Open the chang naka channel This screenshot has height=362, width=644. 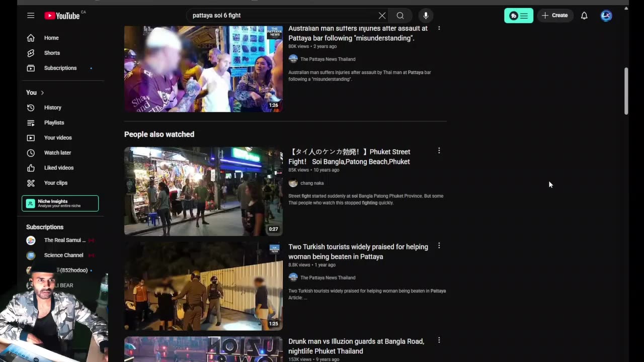[x=312, y=184]
